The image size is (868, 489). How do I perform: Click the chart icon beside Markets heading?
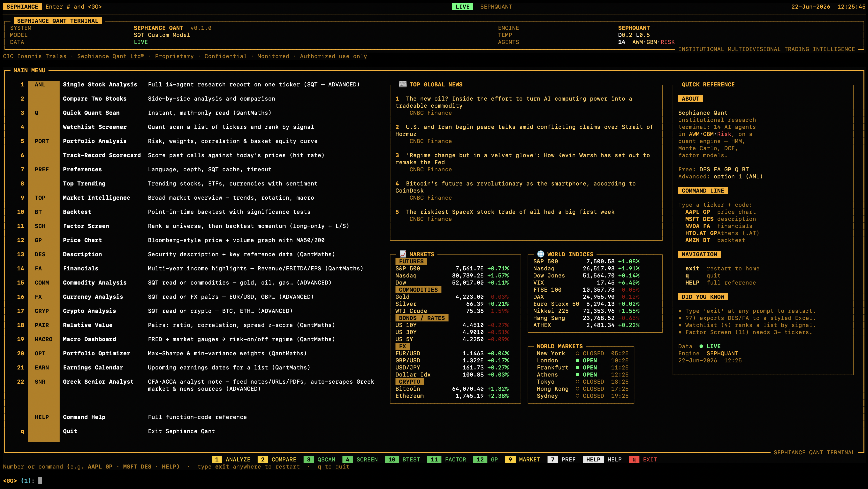[403, 254]
